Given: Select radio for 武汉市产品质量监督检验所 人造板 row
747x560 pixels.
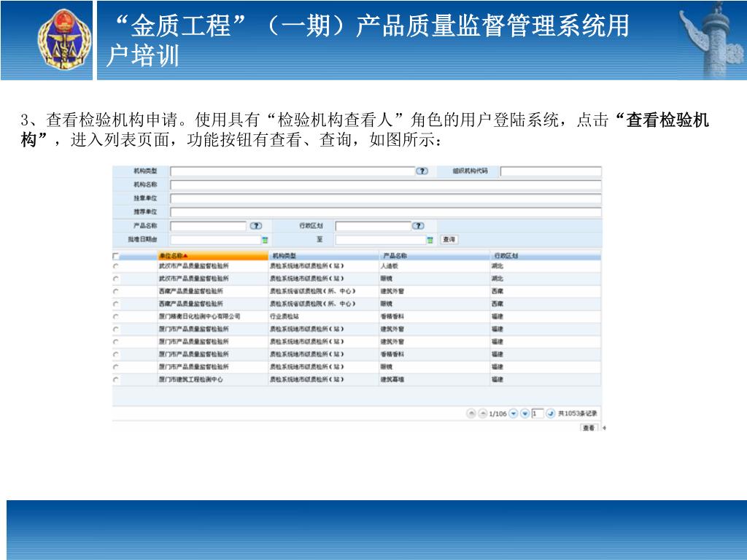Looking at the screenshot, I should (116, 266).
